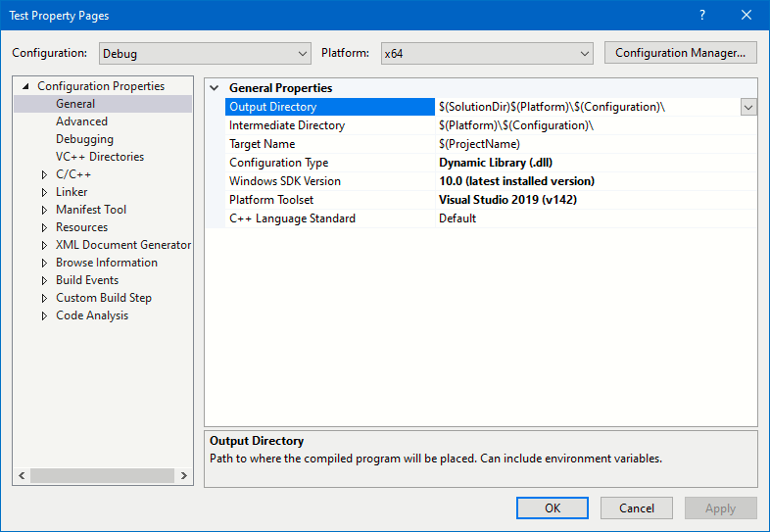770x532 pixels.
Task: Expand the Code Analysis node arrow
Action: click(x=44, y=315)
